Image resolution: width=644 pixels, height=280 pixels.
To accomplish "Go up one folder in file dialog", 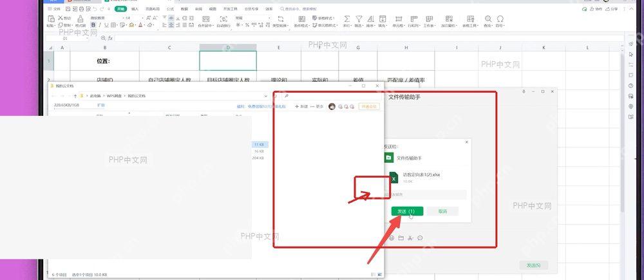I will pyautogui.click(x=75, y=96).
